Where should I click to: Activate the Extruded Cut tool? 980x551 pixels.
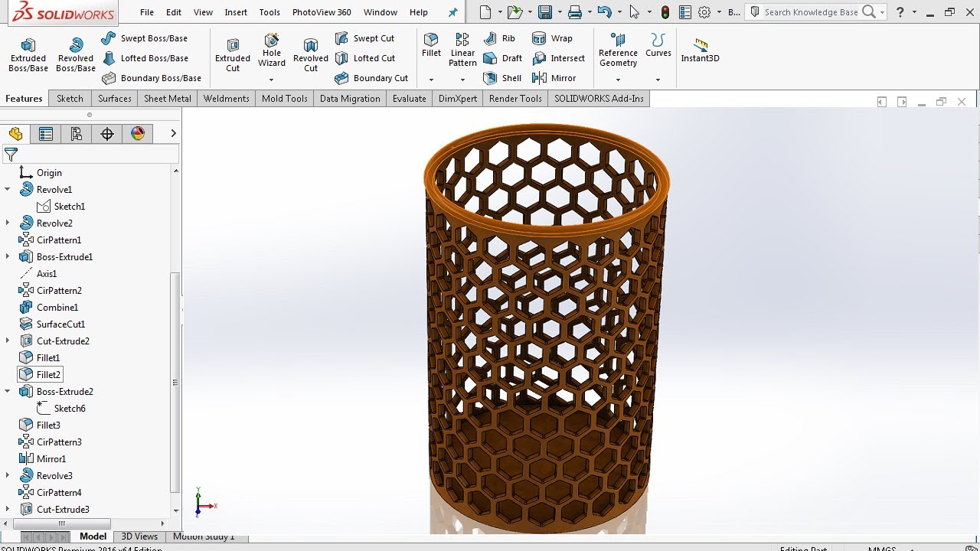point(233,55)
